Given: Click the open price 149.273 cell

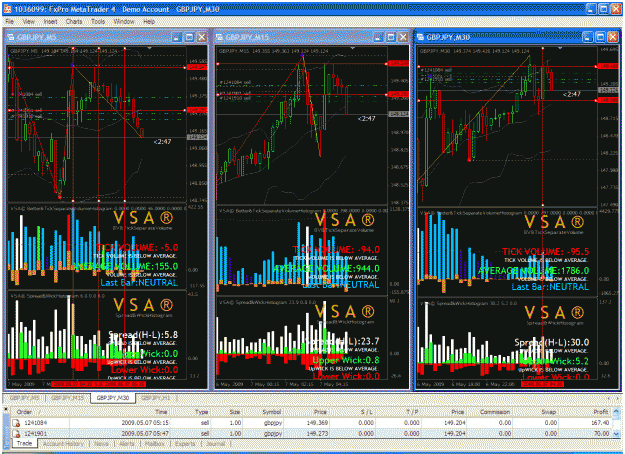Looking at the screenshot, I should point(318,433).
